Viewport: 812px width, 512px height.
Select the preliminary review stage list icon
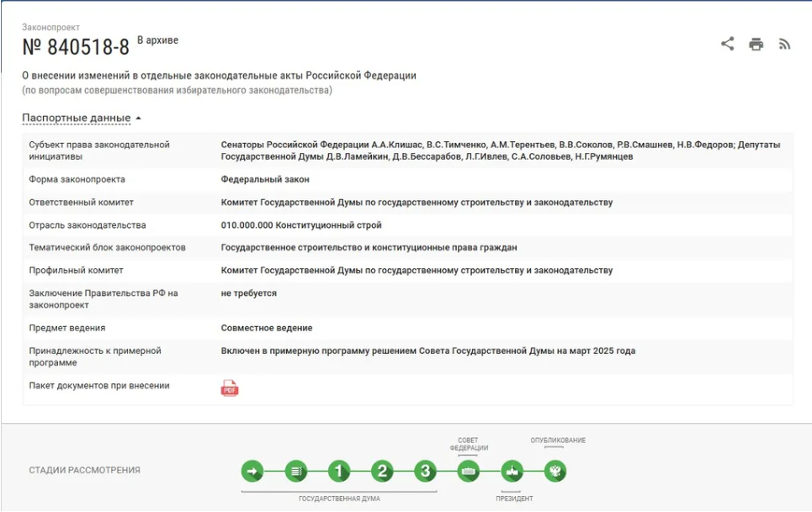(x=295, y=471)
